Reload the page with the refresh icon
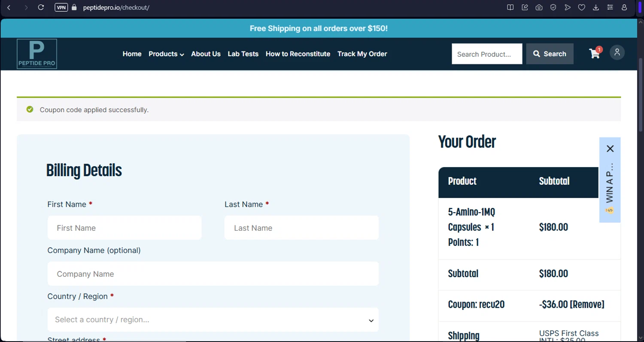 (41, 7)
